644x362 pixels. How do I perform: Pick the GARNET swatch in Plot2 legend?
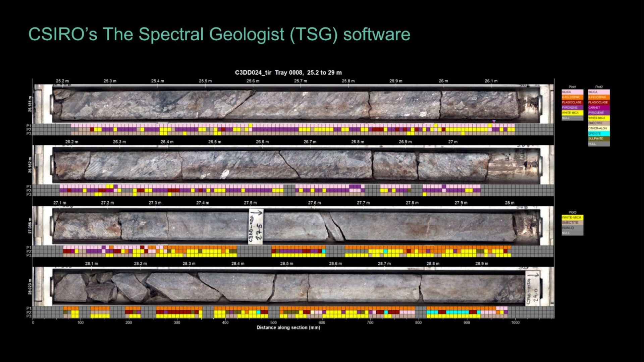pyautogui.click(x=599, y=108)
